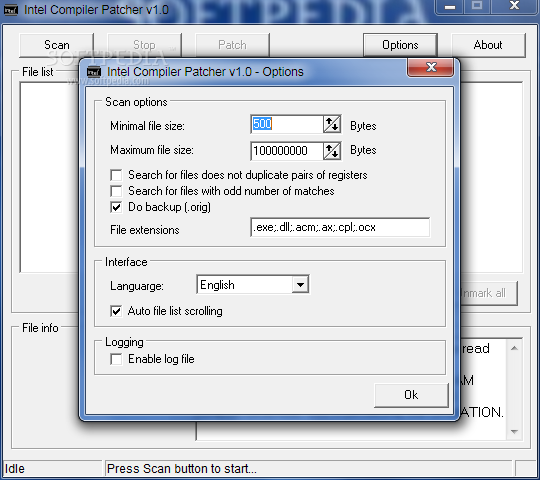Click the Maximum file size spinner arrows
540x480 pixels.
332,151
